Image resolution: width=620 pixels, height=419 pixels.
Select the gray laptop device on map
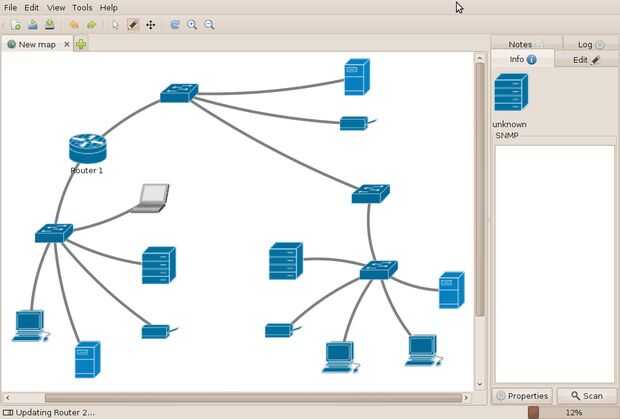[150, 198]
